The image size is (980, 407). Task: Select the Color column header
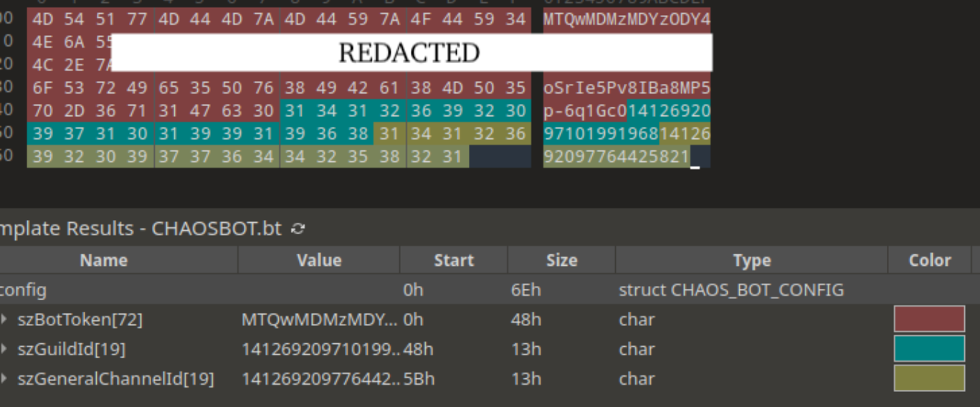[x=929, y=260]
